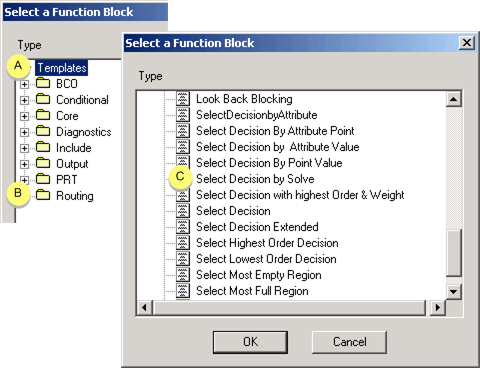Click the vertical scrollbar down arrow
480x368 pixels.
[x=453, y=292]
